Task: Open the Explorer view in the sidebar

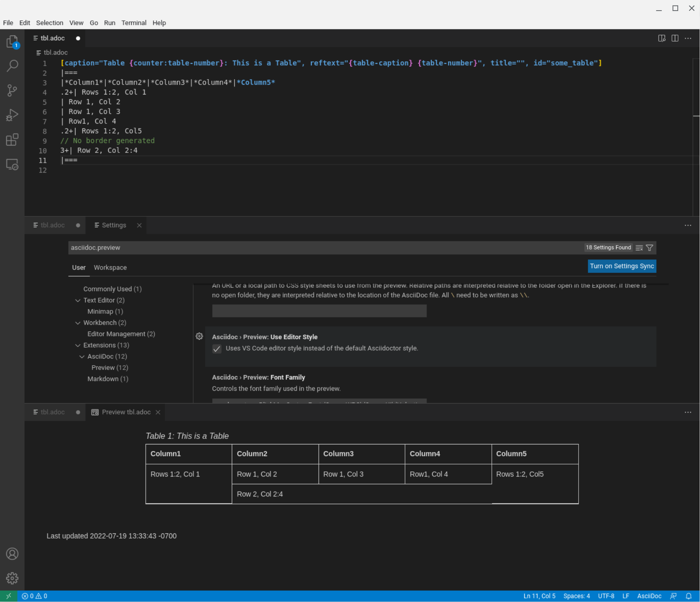Action: (x=12, y=42)
